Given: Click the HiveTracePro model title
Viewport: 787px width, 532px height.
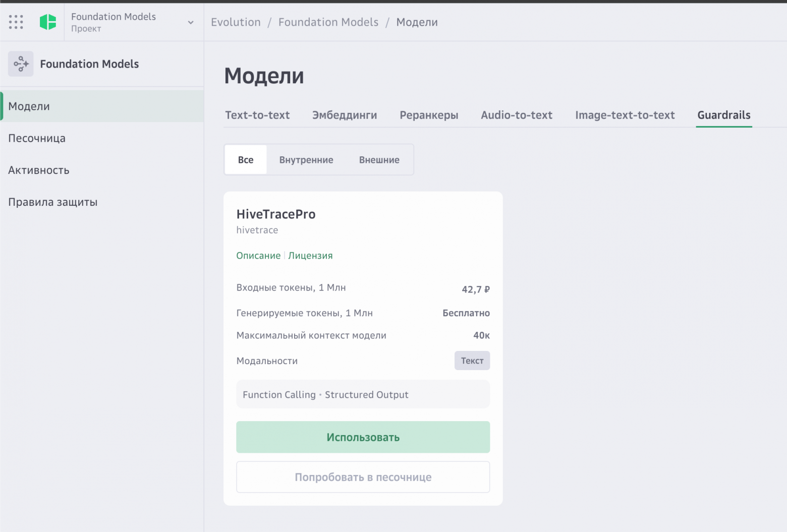Looking at the screenshot, I should click(x=276, y=214).
